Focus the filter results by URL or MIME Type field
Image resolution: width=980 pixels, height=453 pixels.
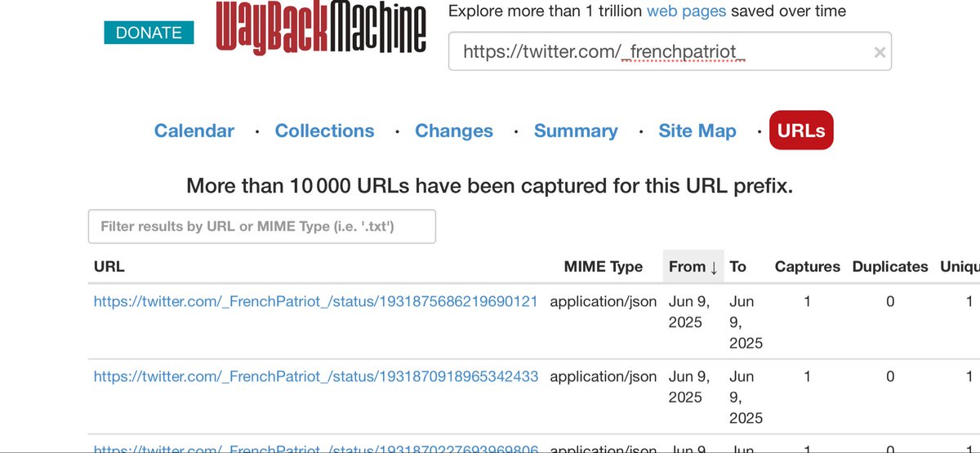coord(262,226)
